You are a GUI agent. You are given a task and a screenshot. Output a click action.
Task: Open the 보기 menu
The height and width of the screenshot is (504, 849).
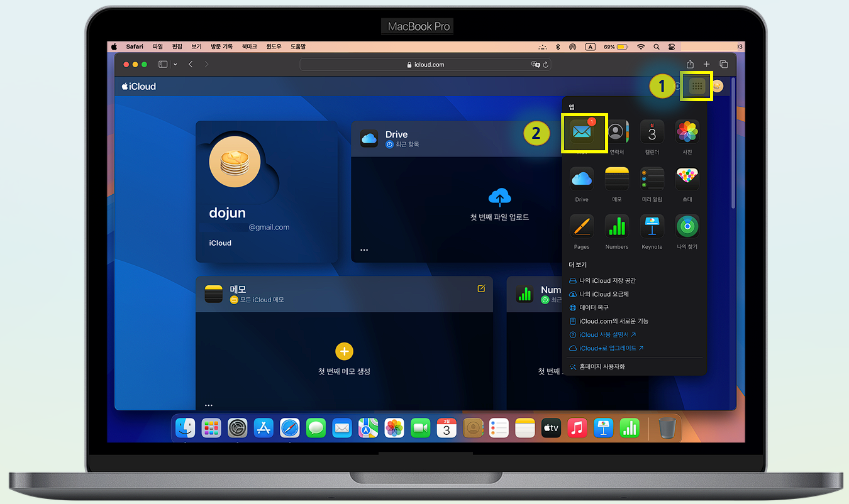pyautogui.click(x=196, y=47)
